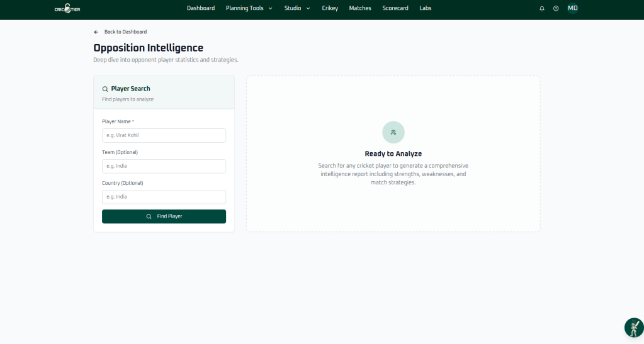
Task: Open the MD user avatar menu
Action: [572, 8]
